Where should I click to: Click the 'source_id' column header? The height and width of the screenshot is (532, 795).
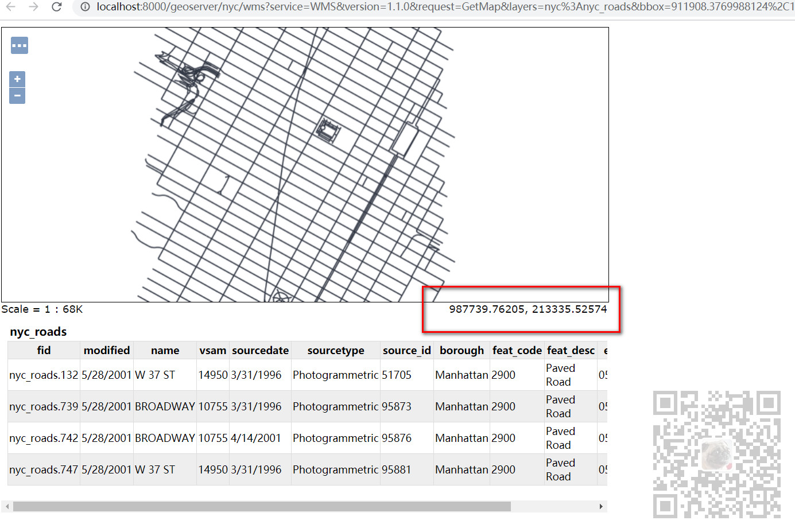coord(407,351)
